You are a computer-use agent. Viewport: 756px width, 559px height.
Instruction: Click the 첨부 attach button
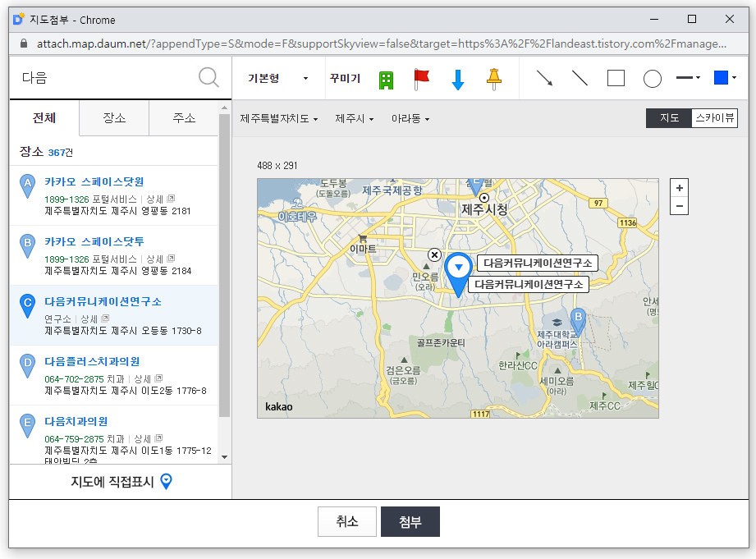click(x=410, y=521)
